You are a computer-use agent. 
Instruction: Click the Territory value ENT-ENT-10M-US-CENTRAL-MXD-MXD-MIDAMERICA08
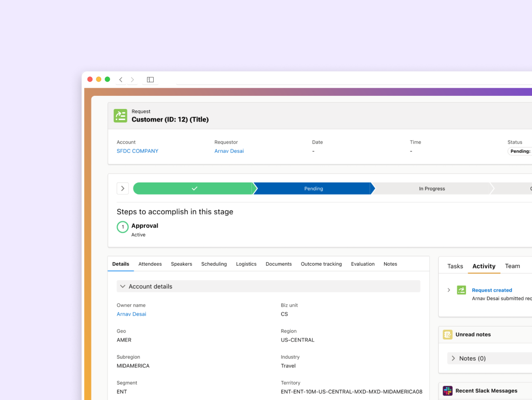coord(352,392)
